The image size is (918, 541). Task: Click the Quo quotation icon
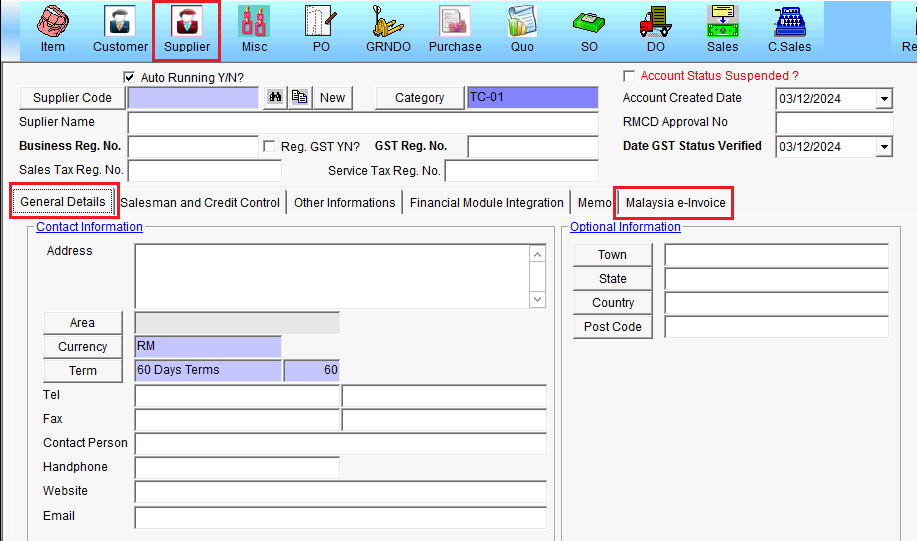pyautogui.click(x=522, y=28)
